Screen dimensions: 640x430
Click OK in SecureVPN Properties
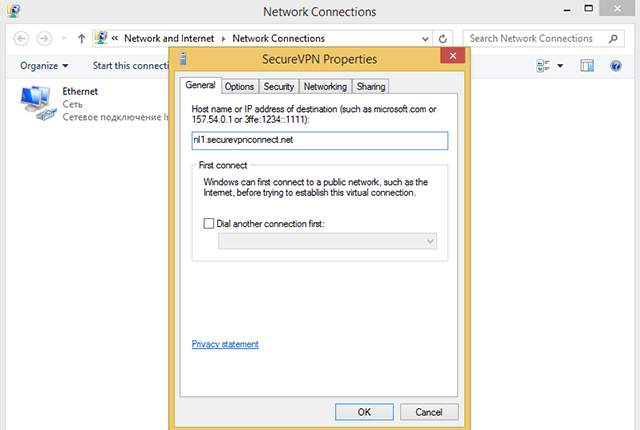coord(364,412)
